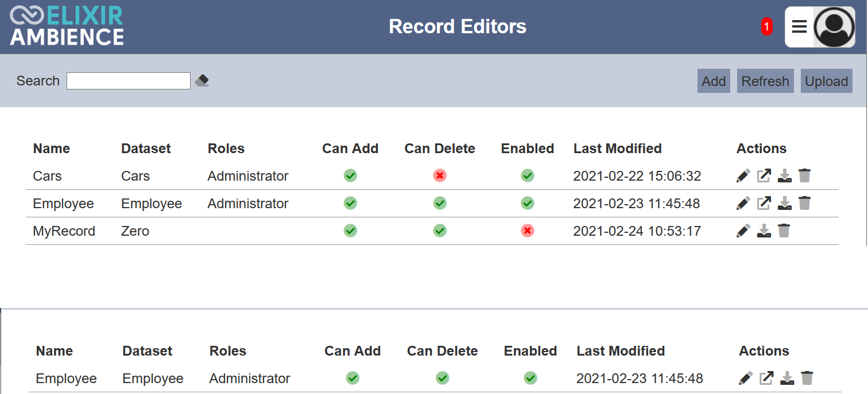Edit the Employee record in the second table
This screenshot has height=394, width=868.
746,378
